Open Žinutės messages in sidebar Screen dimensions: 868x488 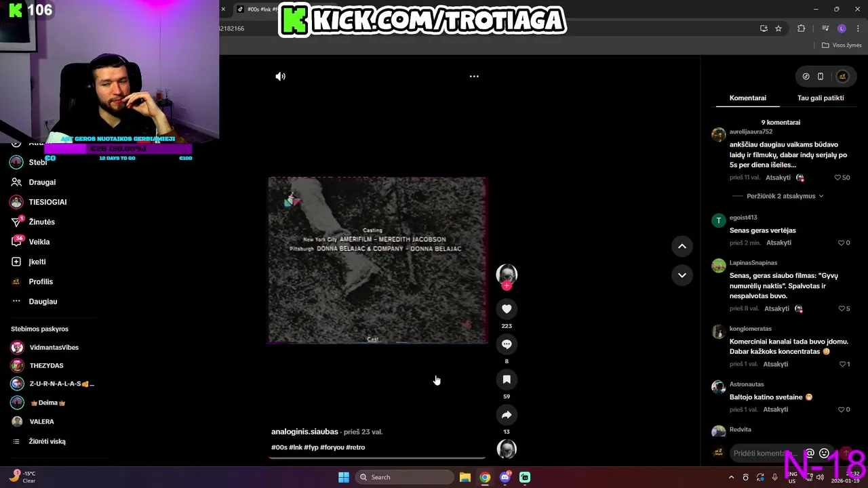tap(41, 222)
